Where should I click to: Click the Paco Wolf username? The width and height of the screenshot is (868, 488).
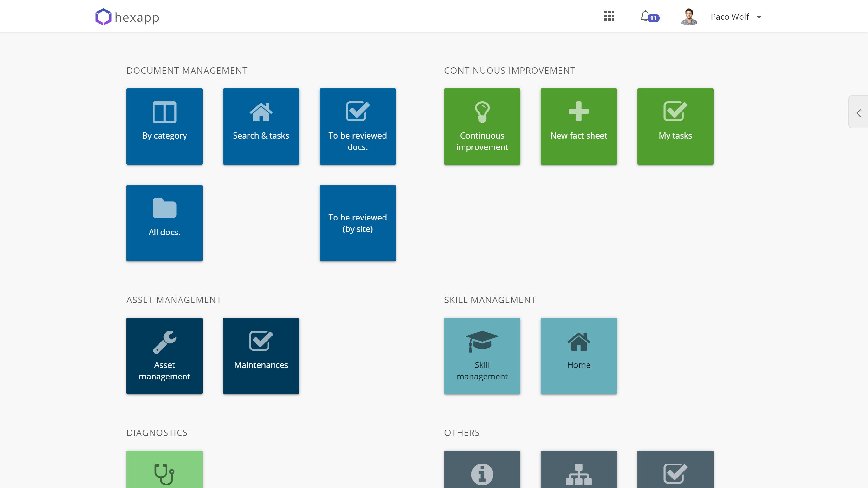tap(730, 17)
